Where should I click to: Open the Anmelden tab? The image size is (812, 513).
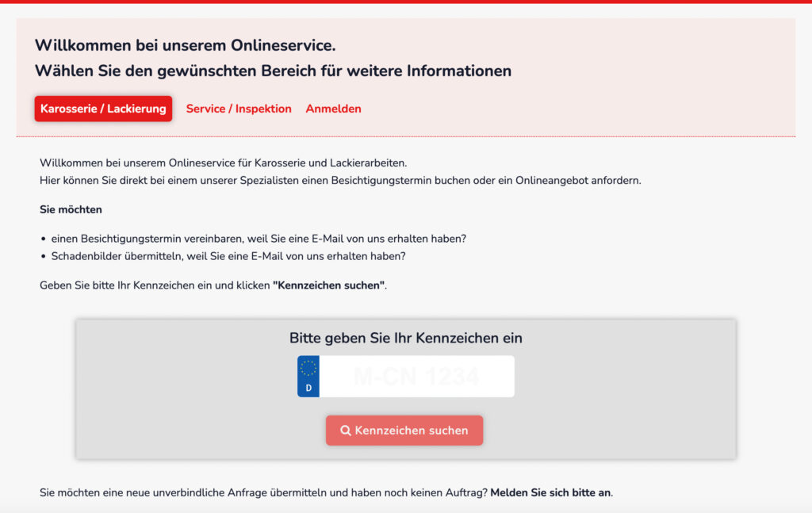point(333,109)
